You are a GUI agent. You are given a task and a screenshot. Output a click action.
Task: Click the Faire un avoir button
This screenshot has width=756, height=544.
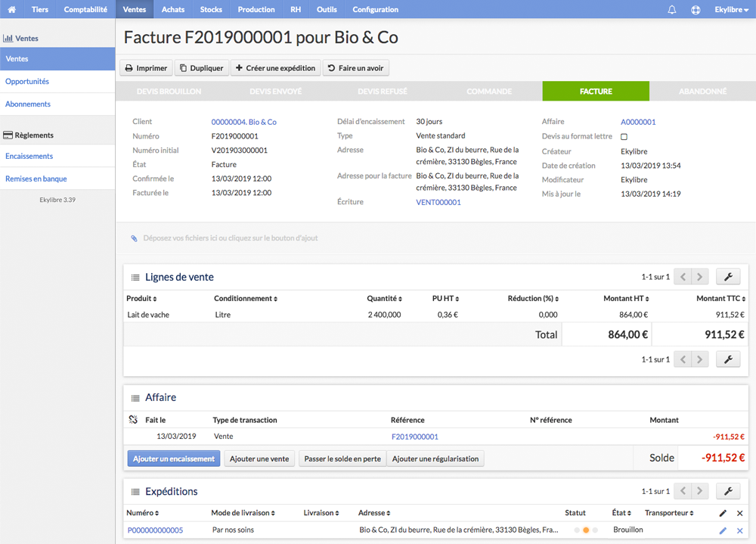pyautogui.click(x=356, y=68)
